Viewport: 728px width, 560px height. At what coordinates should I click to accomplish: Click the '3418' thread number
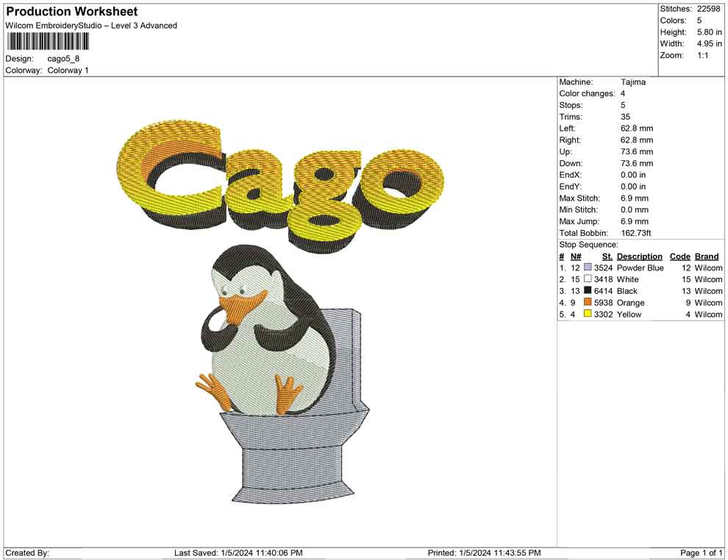point(603,279)
